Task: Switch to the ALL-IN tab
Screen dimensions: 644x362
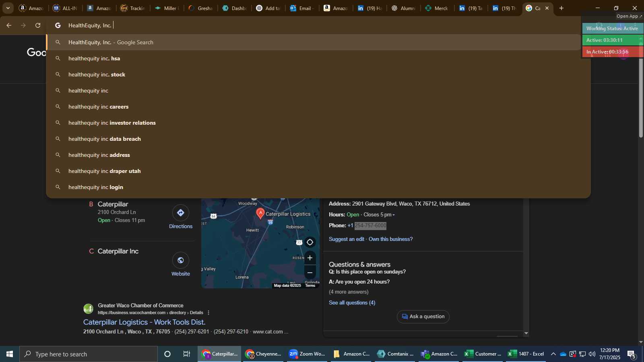Action: click(x=65, y=8)
